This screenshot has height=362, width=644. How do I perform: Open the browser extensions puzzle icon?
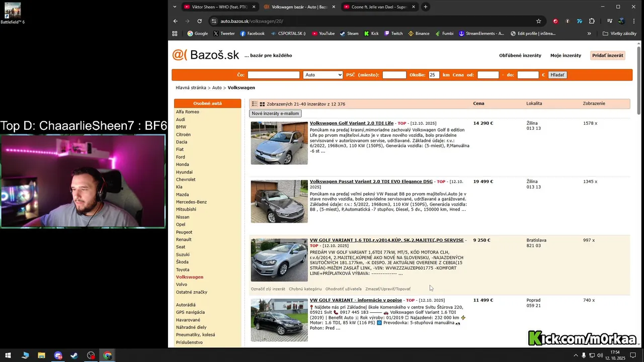592,21
